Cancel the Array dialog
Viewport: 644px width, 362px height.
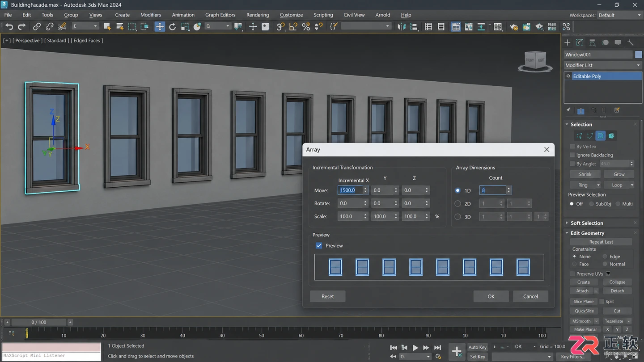pos(531,296)
